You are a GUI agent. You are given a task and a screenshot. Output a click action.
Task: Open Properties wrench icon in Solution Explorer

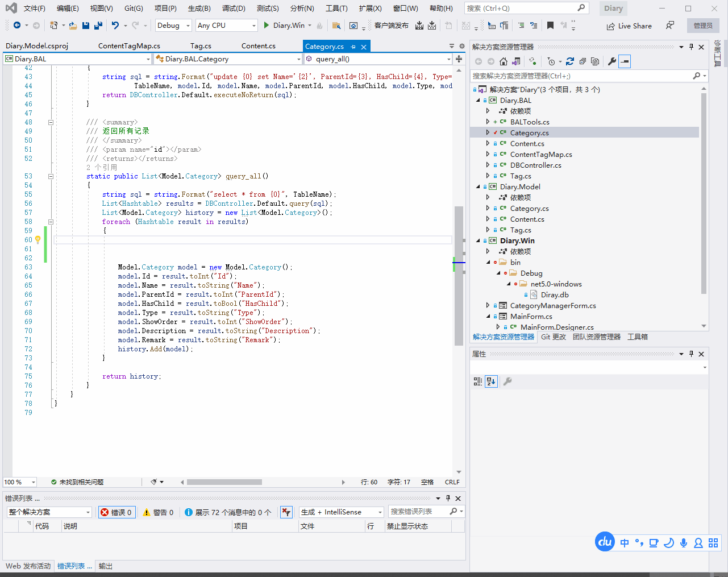611,61
